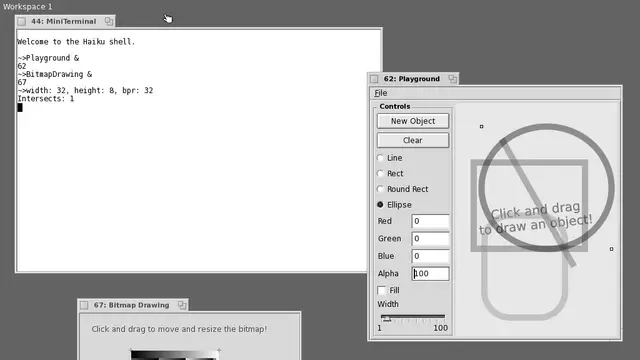Activate the Playground title tab
Viewport: 640px width, 360px height.
pos(412,79)
